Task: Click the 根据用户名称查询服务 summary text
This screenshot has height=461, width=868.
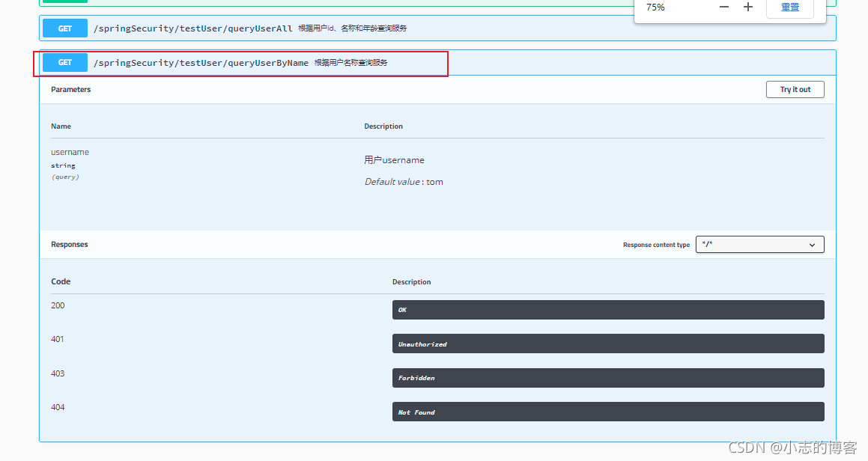Action: tap(351, 63)
